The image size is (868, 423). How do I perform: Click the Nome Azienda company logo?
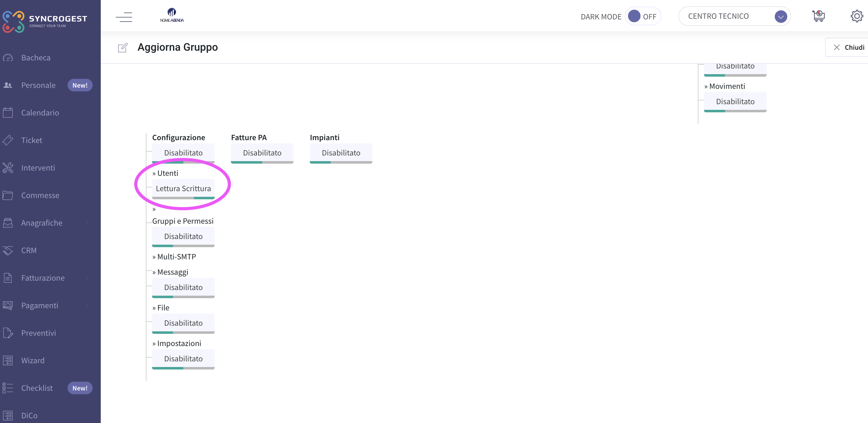172,16
